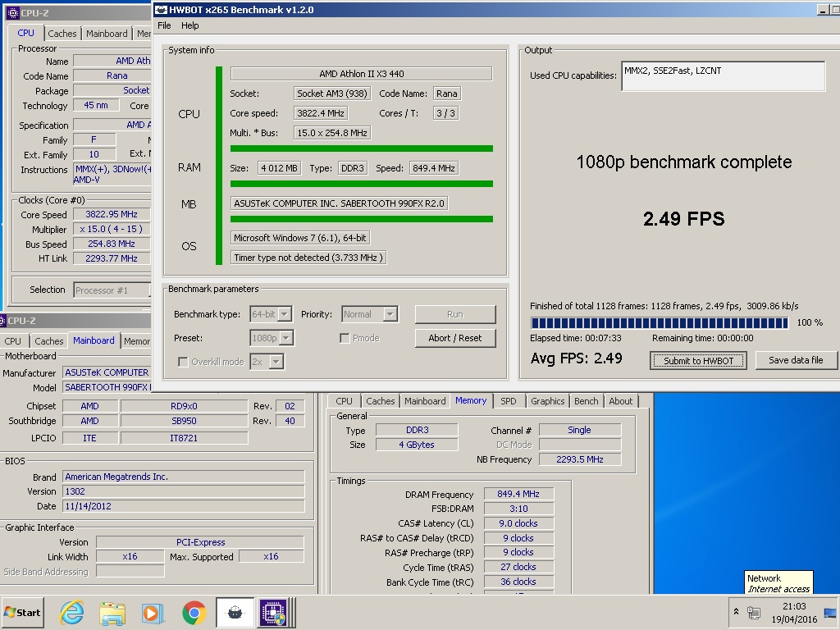Open Google Chrome from taskbar
The image size is (840, 630).
pyautogui.click(x=194, y=612)
